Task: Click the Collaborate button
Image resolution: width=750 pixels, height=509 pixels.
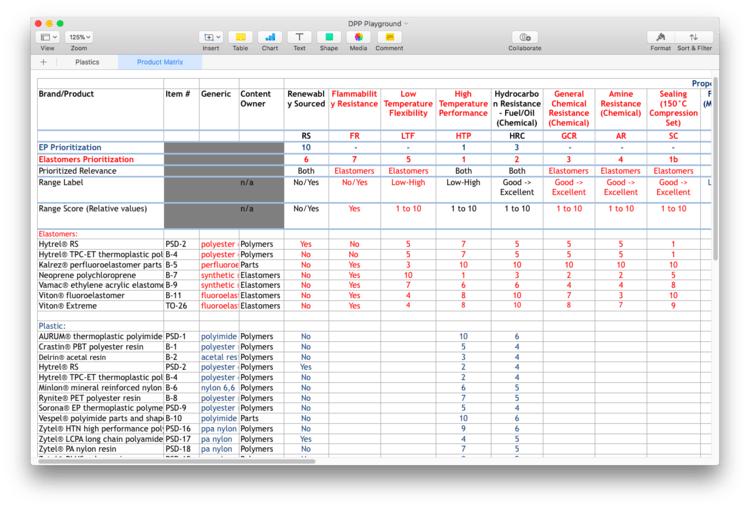Action: pos(525,37)
